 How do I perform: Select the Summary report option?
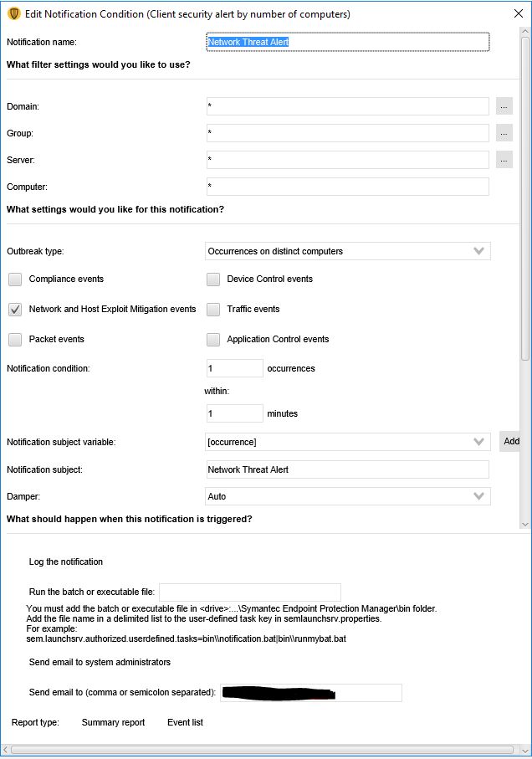click(113, 721)
